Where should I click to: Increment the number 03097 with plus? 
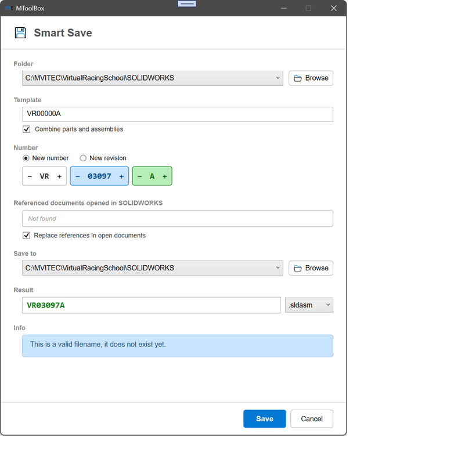[122, 175]
